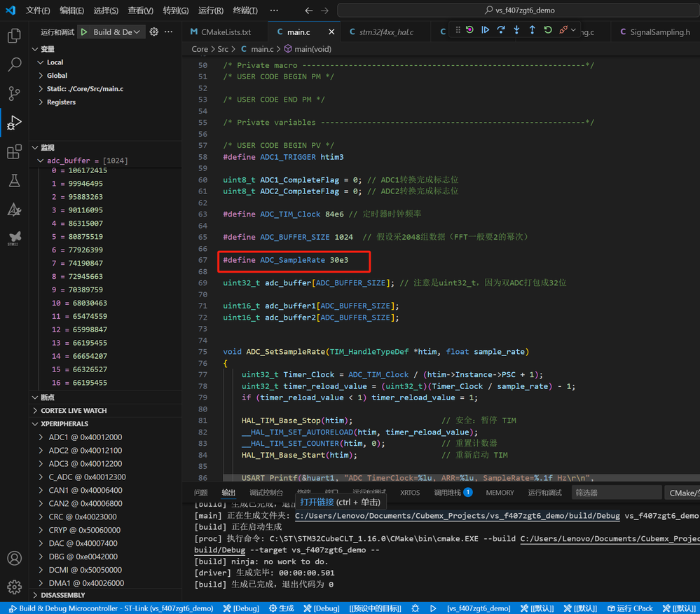Image resolution: width=700 pixels, height=614 pixels.
Task: Collapse the adc_buffer watch entry
Action: pos(41,161)
